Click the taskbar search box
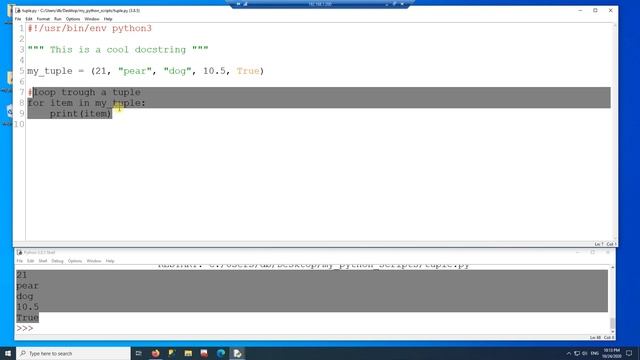The height and width of the screenshot is (360, 640). [73, 353]
